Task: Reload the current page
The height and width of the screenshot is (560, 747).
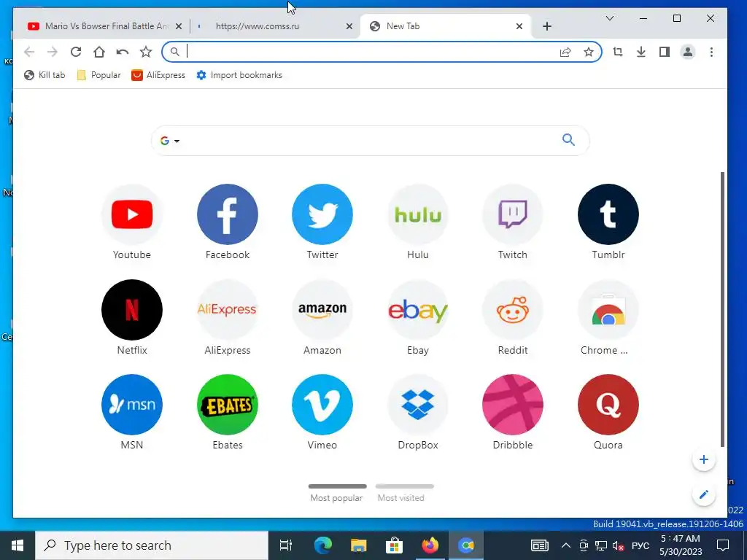Action: pos(76,52)
